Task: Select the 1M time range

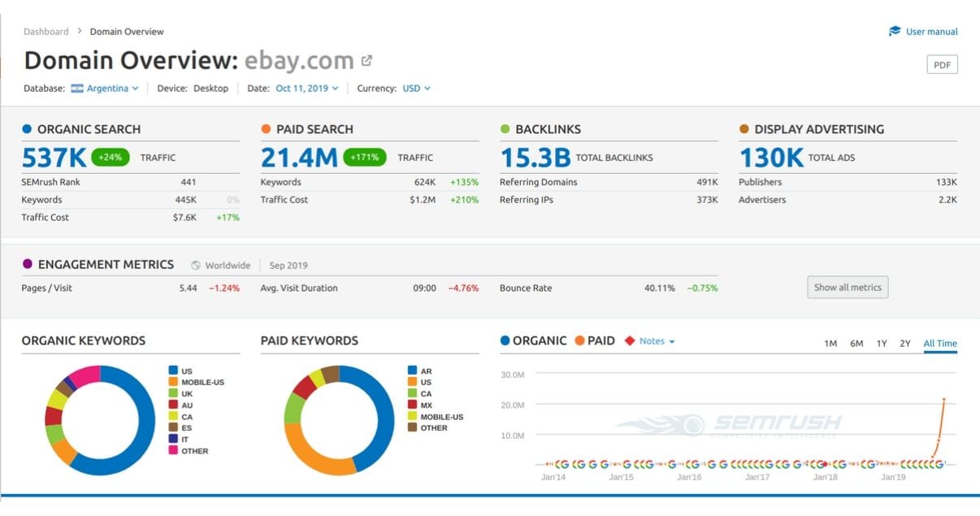Action: pyautogui.click(x=830, y=344)
